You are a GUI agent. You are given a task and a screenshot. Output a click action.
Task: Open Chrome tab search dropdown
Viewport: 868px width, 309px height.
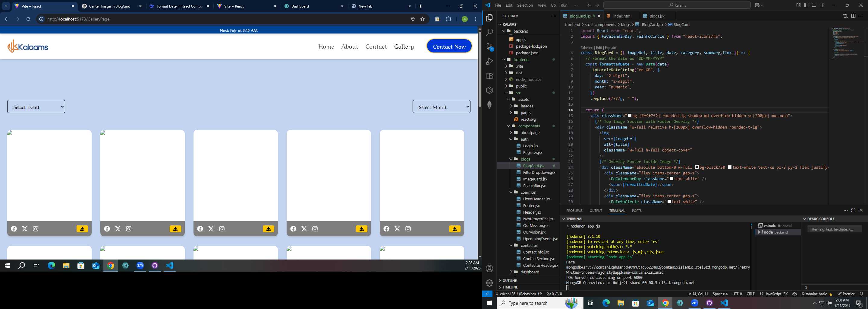pyautogui.click(x=6, y=6)
